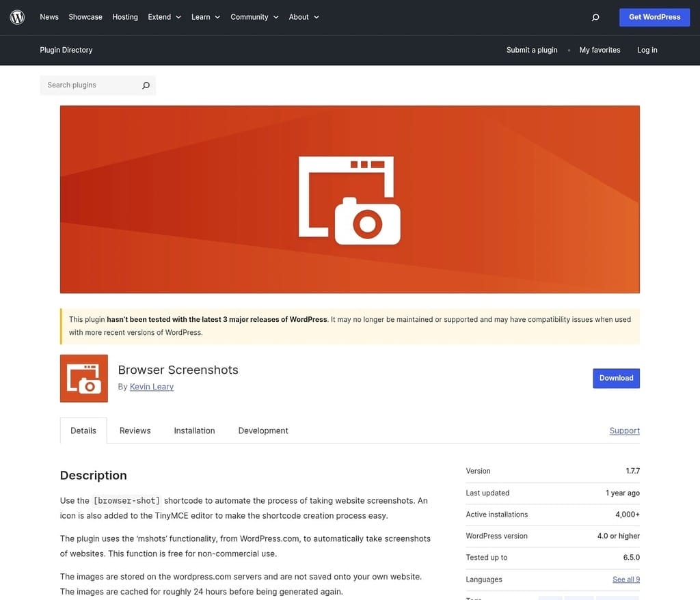
Task: Focus the Search plugins input field
Action: (90, 85)
